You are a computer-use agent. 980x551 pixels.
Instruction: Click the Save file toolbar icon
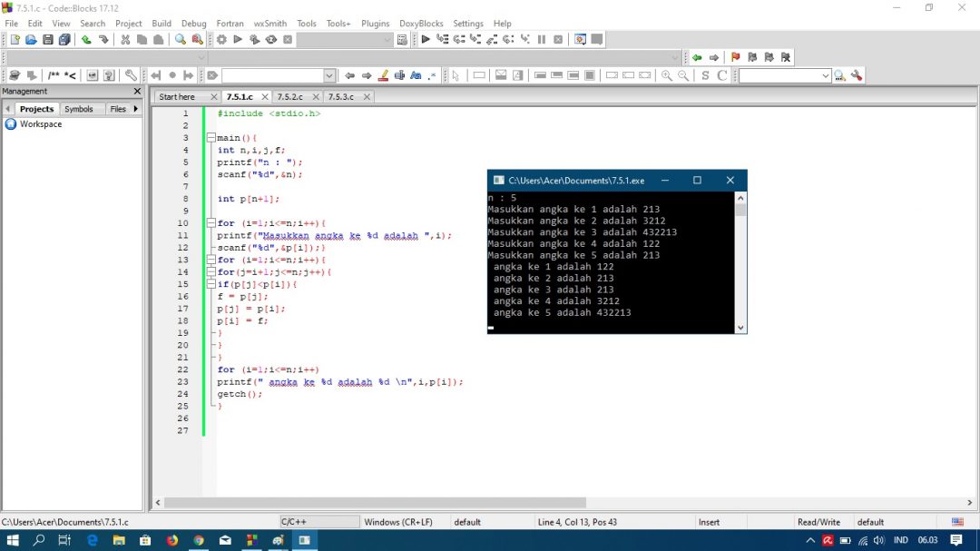coord(47,39)
